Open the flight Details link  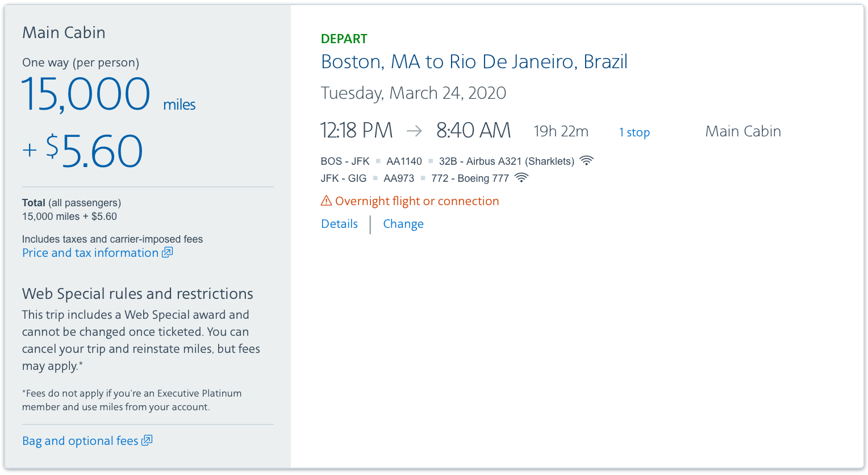(x=339, y=224)
